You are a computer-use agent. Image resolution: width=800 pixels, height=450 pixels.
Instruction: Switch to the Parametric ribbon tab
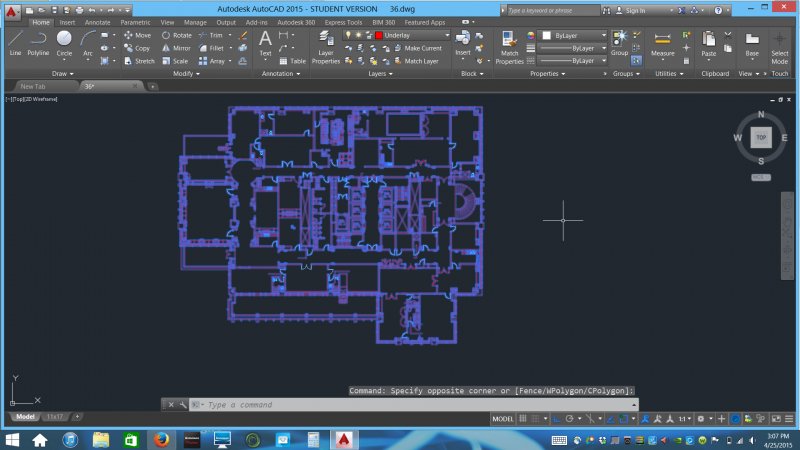coord(135,22)
